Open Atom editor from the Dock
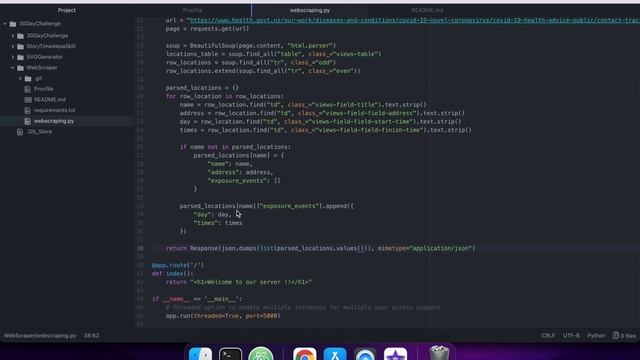The height and width of the screenshot is (360, 640). tap(261, 354)
